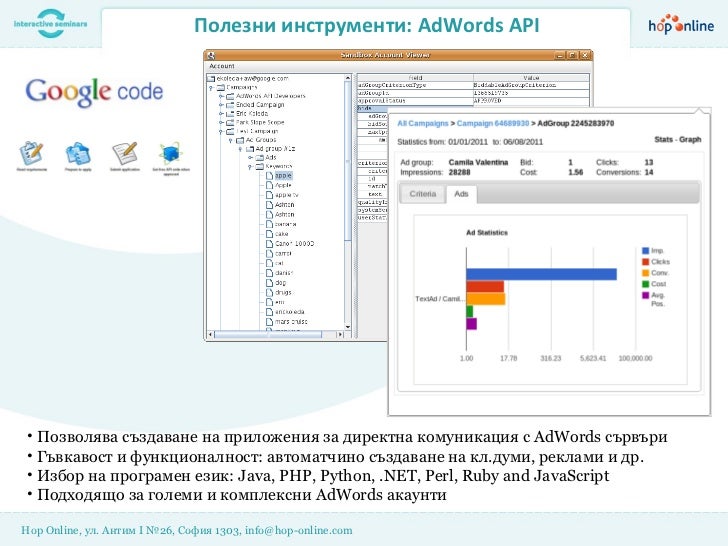
Task: Click the tree panel scroll-up arrow
Action: (x=348, y=78)
